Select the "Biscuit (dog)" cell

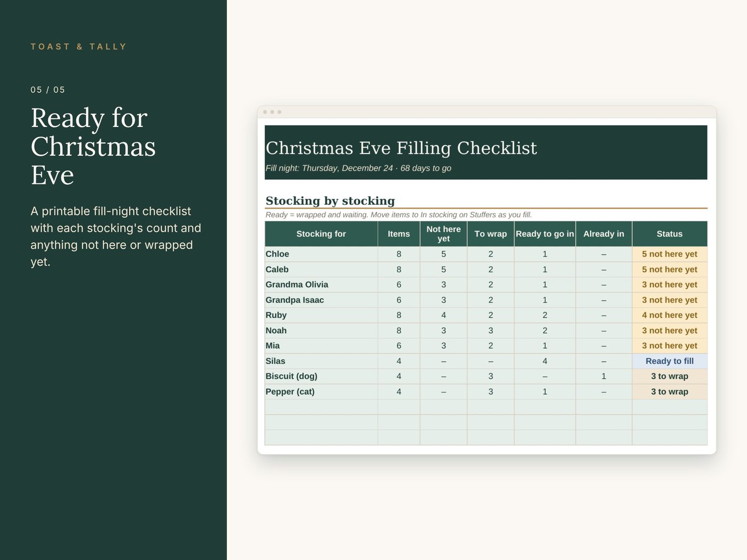point(321,376)
